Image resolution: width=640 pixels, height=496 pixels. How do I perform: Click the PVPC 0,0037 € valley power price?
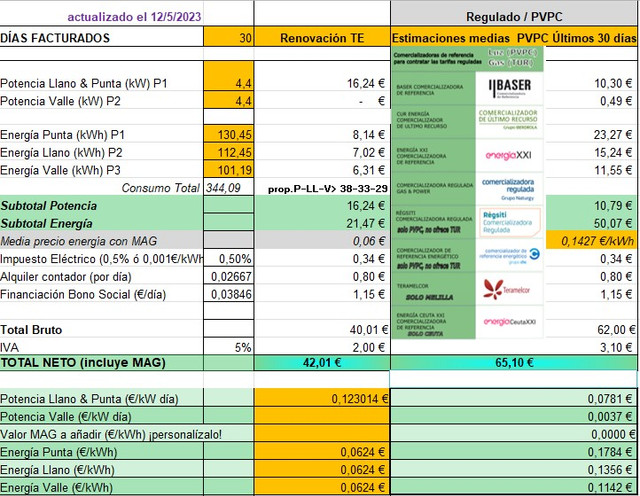[x=610, y=416]
